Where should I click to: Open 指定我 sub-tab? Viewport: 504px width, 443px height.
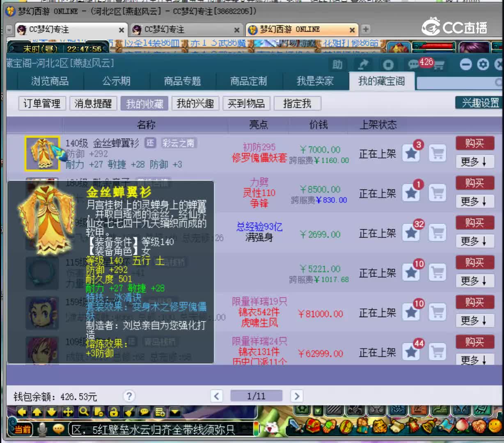click(x=297, y=103)
